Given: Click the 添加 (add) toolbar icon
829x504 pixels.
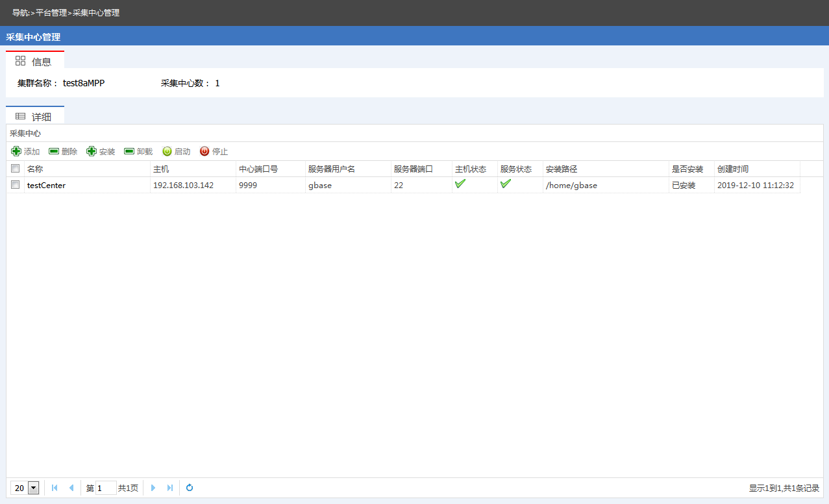Looking at the screenshot, I should pos(16,151).
